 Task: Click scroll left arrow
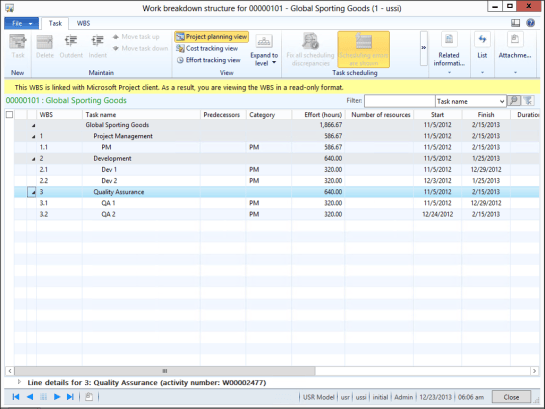click(x=10, y=371)
